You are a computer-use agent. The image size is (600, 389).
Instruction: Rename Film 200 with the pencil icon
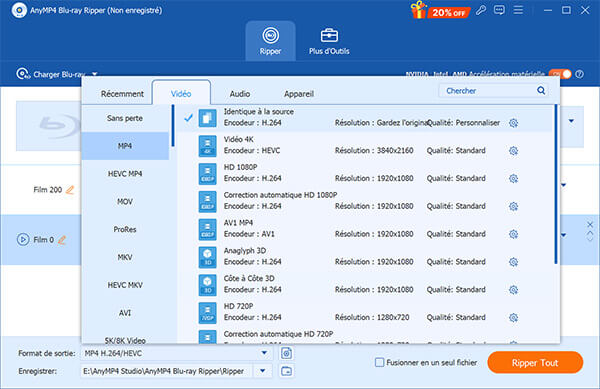tap(70, 190)
